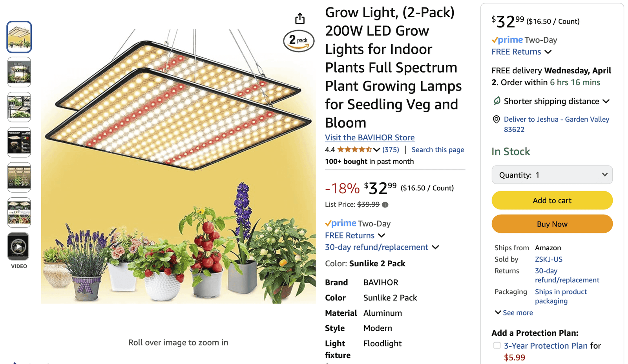This screenshot has width=628, height=364.
Task: Select the second product thumbnail
Action: pyautogui.click(x=19, y=72)
